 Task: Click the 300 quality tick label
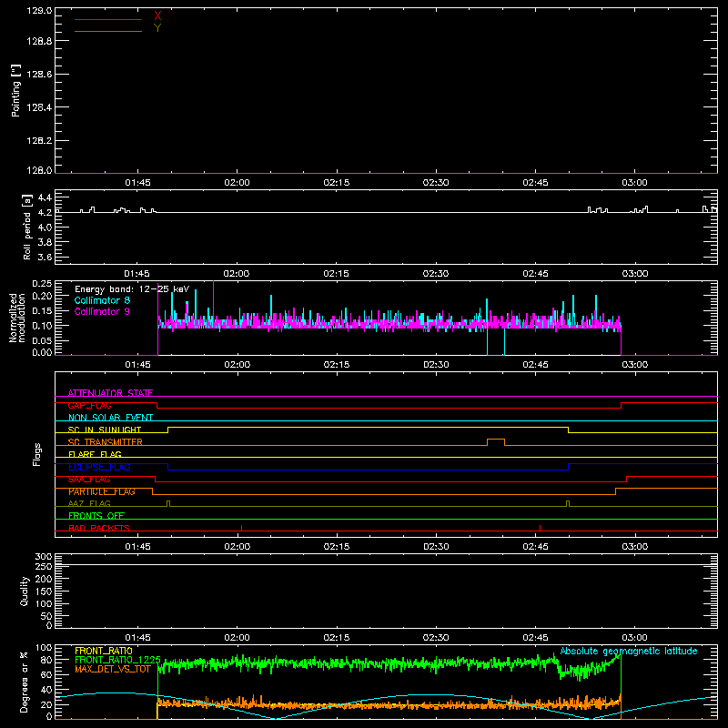click(44, 557)
